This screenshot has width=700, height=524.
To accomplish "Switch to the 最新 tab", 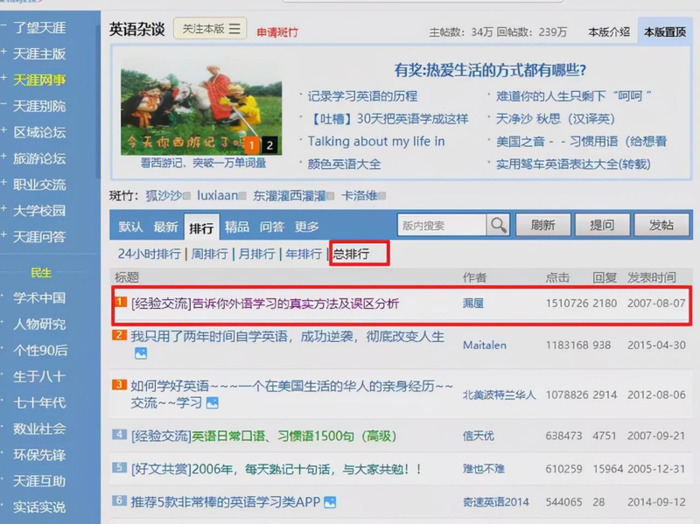I will tap(166, 227).
